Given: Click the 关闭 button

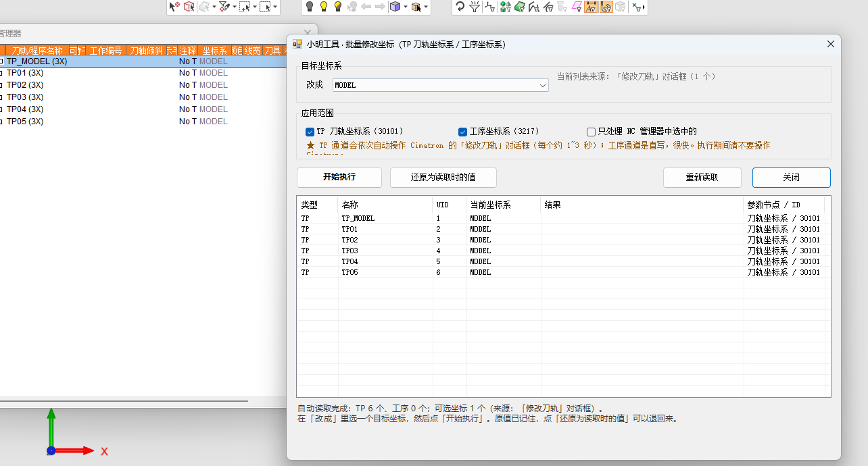Looking at the screenshot, I should point(792,178).
